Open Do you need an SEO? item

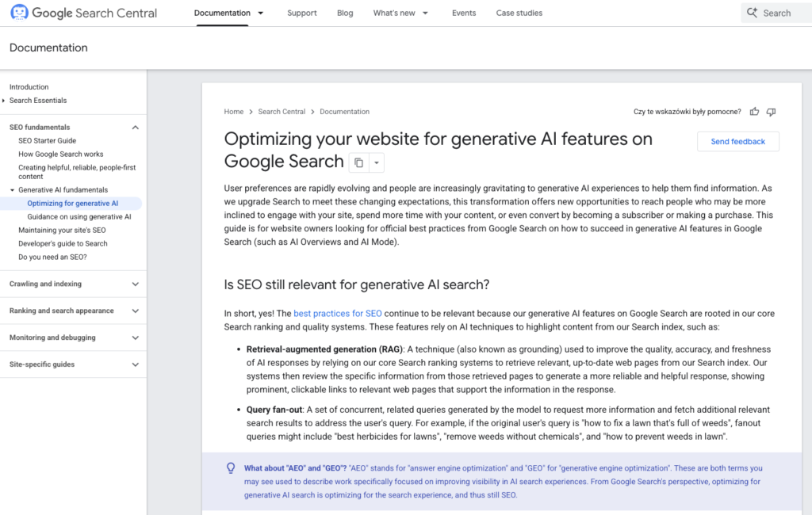point(52,257)
